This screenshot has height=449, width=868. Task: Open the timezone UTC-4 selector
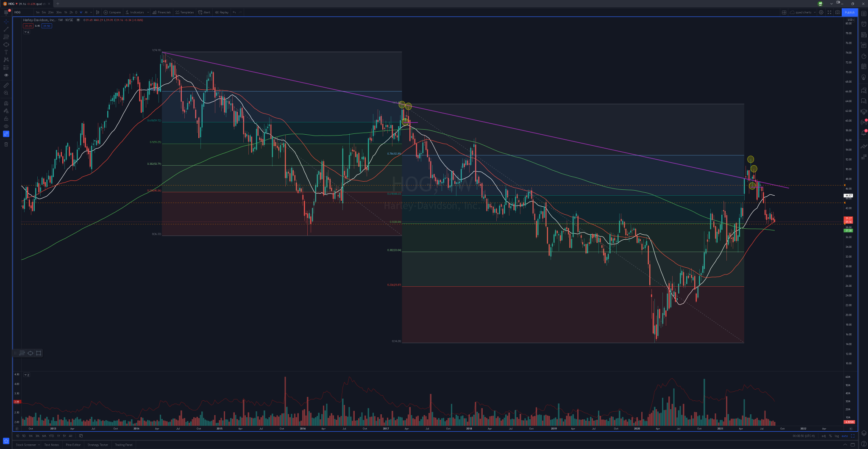804,436
